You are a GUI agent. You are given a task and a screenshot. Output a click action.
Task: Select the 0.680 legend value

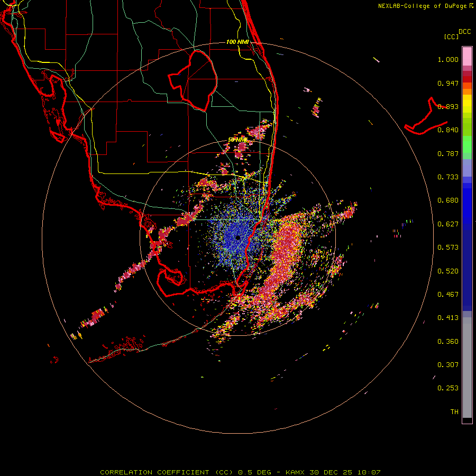pos(448,200)
